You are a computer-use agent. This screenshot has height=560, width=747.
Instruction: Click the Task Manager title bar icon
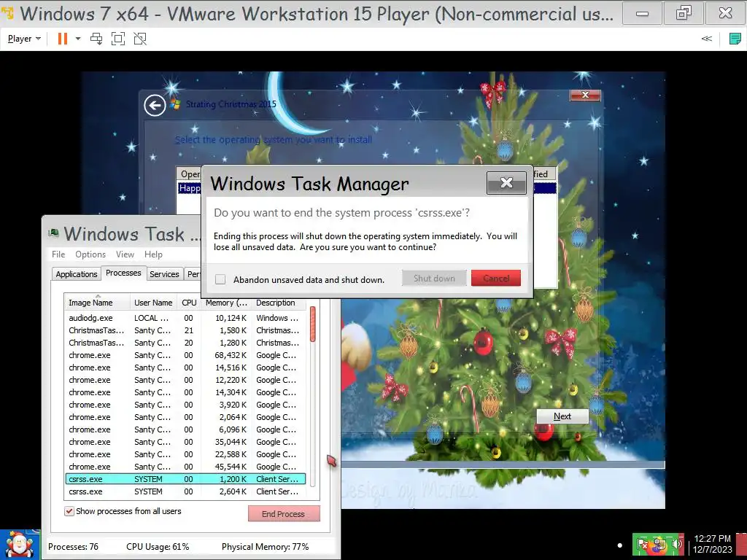53,233
